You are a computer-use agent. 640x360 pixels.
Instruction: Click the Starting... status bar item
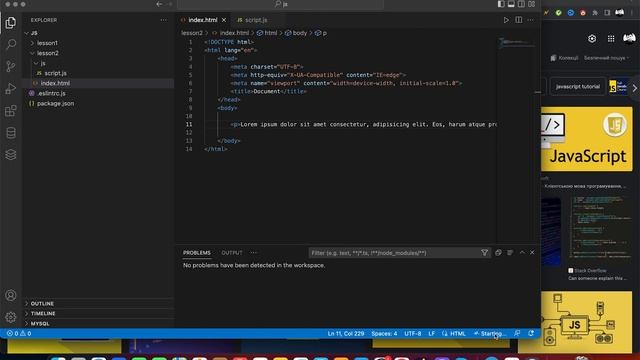click(490, 333)
